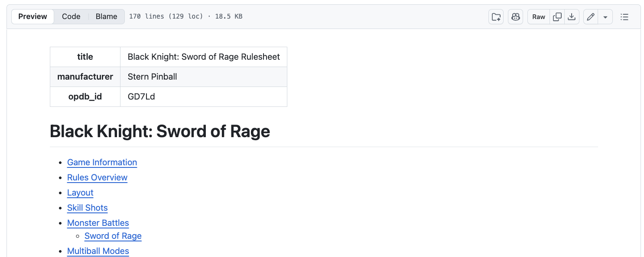This screenshot has height=257, width=644.
Task: Switch to the Blame tab
Action: (107, 16)
